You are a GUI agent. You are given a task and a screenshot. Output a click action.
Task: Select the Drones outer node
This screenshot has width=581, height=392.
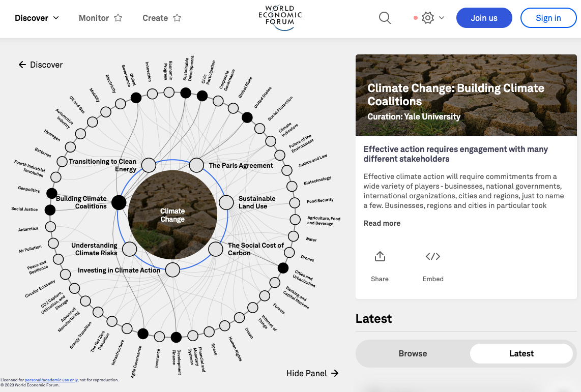coord(289,253)
